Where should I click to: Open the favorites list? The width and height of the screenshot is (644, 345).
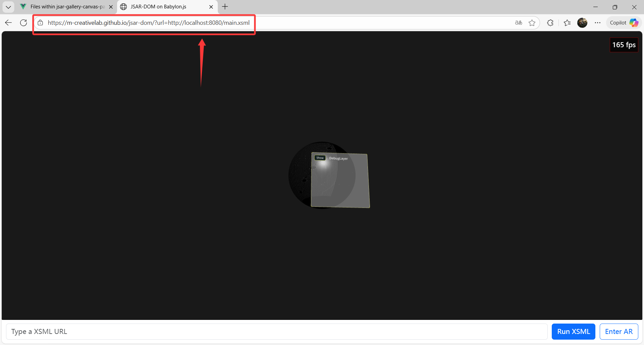click(x=567, y=23)
